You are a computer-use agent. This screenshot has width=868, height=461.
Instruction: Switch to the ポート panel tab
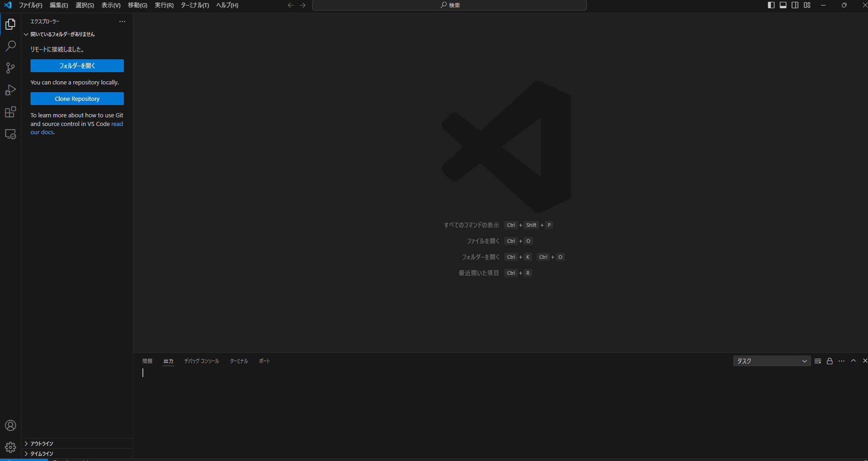[264, 361]
